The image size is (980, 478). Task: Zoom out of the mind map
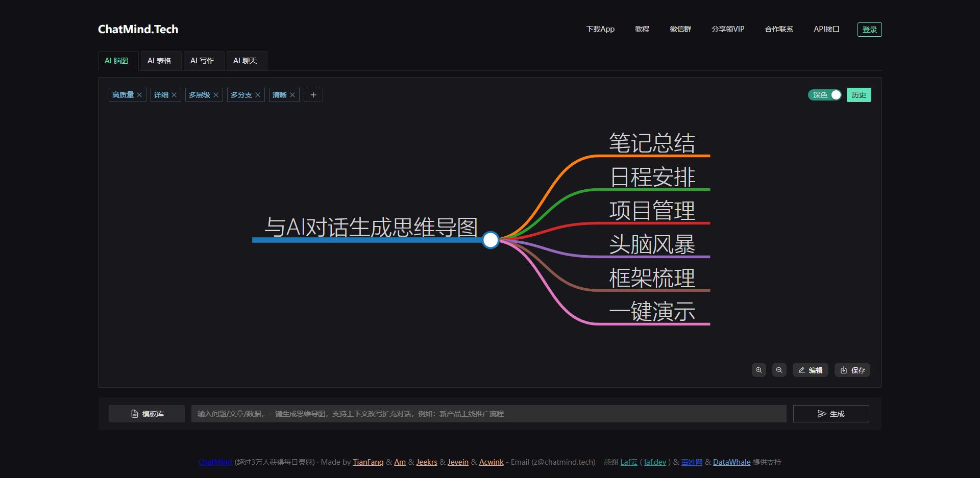coord(779,370)
